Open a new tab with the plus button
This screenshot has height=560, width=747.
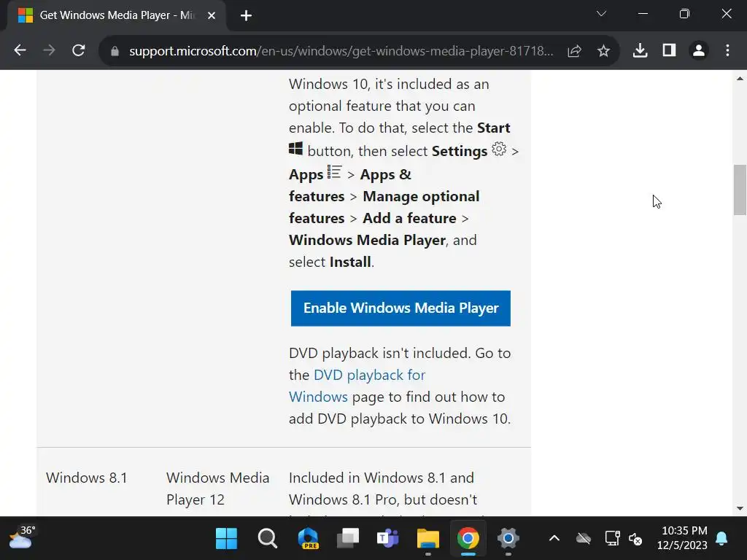246,16
